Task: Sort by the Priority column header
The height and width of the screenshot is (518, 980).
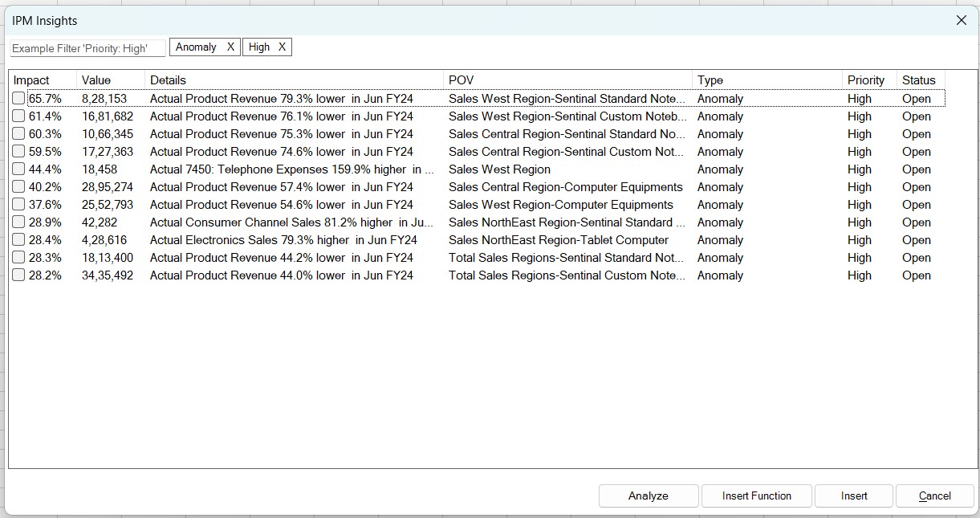Action: point(869,80)
